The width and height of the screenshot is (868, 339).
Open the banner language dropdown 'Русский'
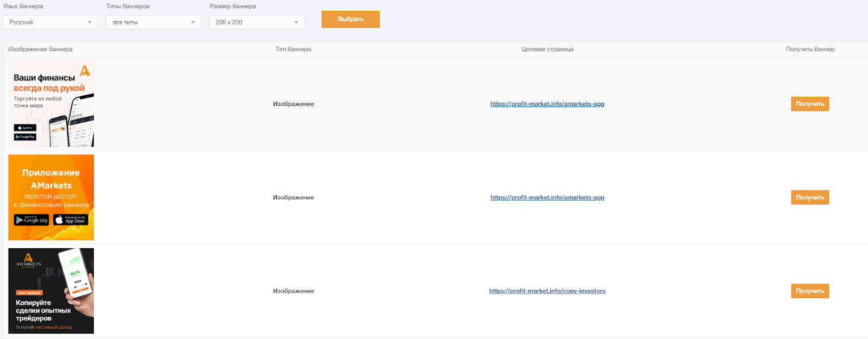tap(50, 22)
